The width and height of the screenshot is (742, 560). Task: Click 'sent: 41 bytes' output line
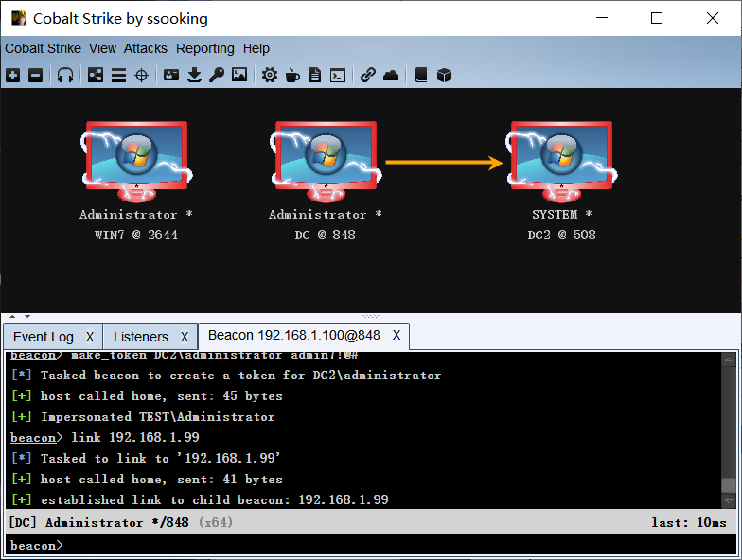click(x=146, y=479)
